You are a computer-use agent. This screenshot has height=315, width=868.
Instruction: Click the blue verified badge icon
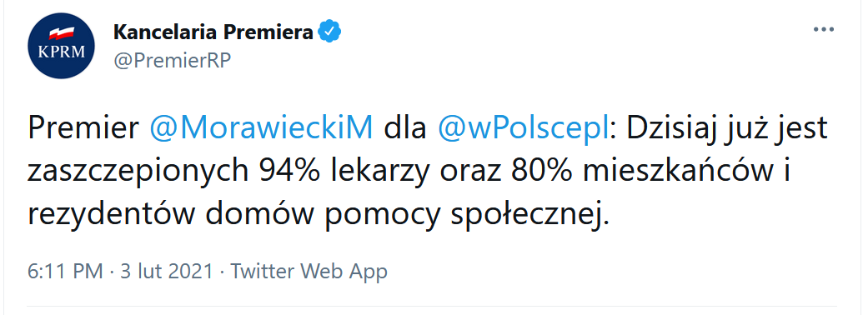pos(330,32)
